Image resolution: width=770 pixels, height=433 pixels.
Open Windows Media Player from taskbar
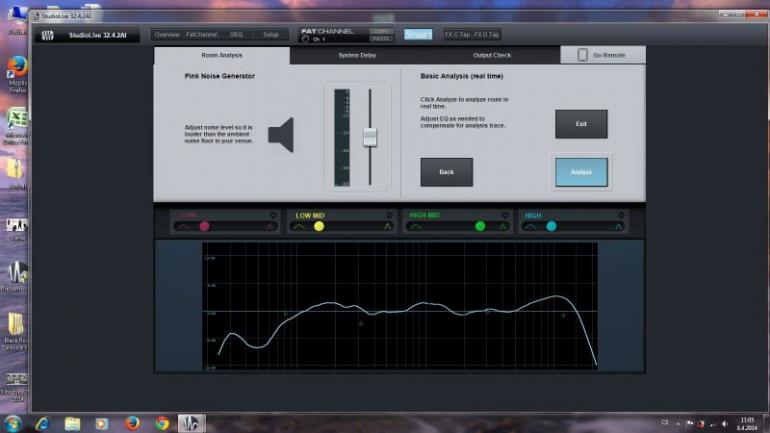(x=102, y=423)
